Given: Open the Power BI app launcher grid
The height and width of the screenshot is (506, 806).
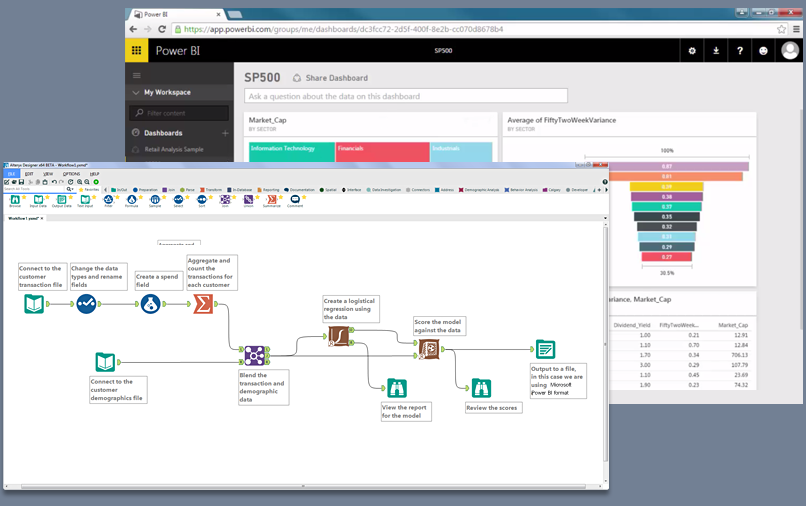Looking at the screenshot, I should coord(136,50).
